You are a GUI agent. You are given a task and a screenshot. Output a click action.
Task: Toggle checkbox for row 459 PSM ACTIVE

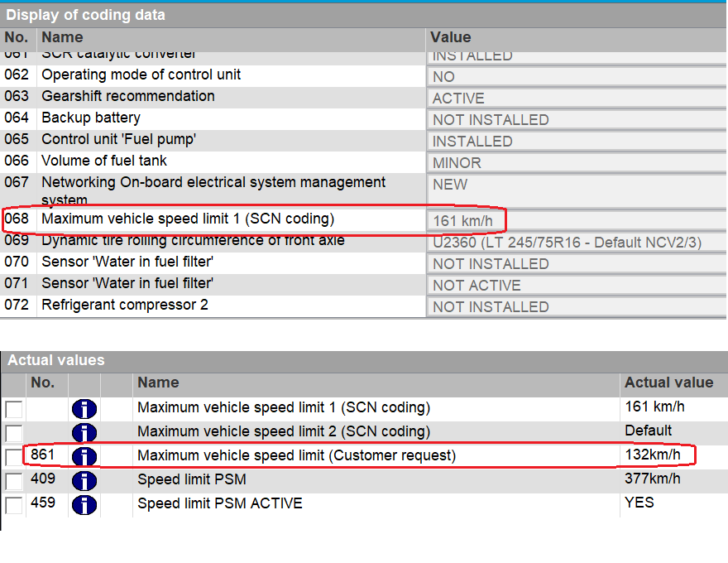pyautogui.click(x=14, y=505)
